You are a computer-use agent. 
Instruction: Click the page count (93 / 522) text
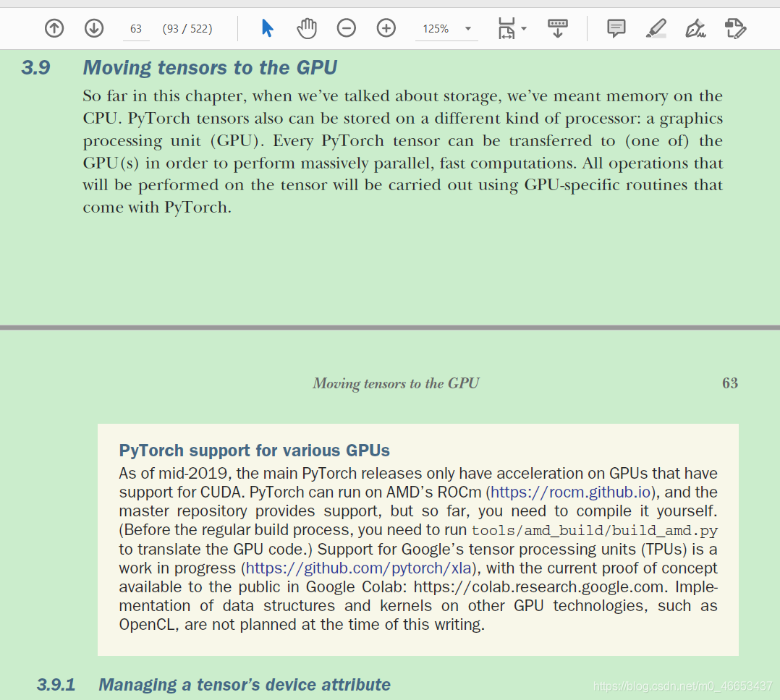click(x=187, y=29)
